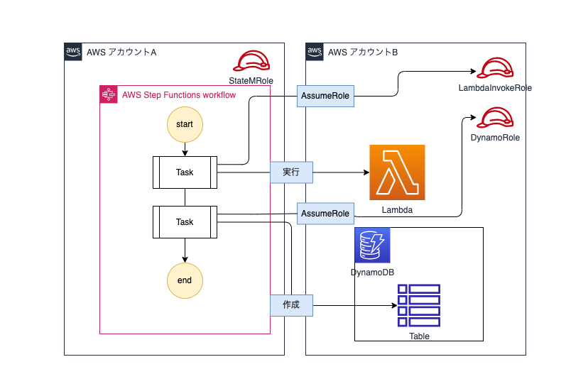Click the DynamoDB caption text
The height and width of the screenshot is (374, 588).
tap(372, 273)
